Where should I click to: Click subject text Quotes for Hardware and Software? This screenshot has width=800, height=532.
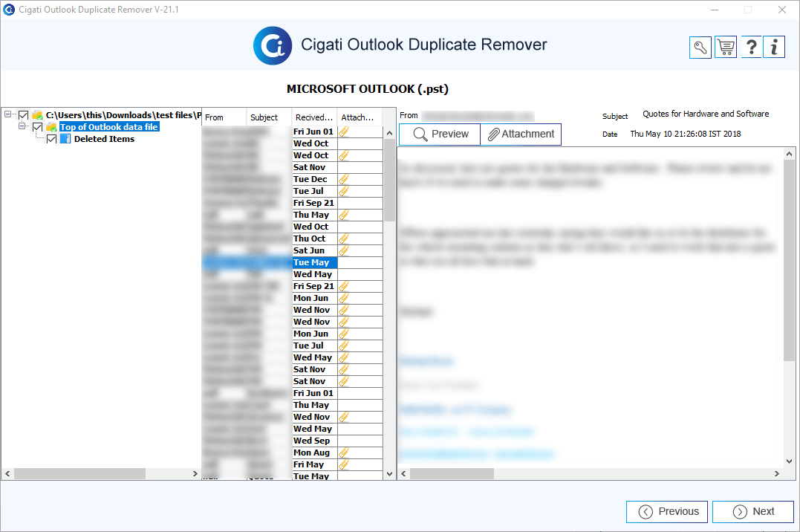706,114
